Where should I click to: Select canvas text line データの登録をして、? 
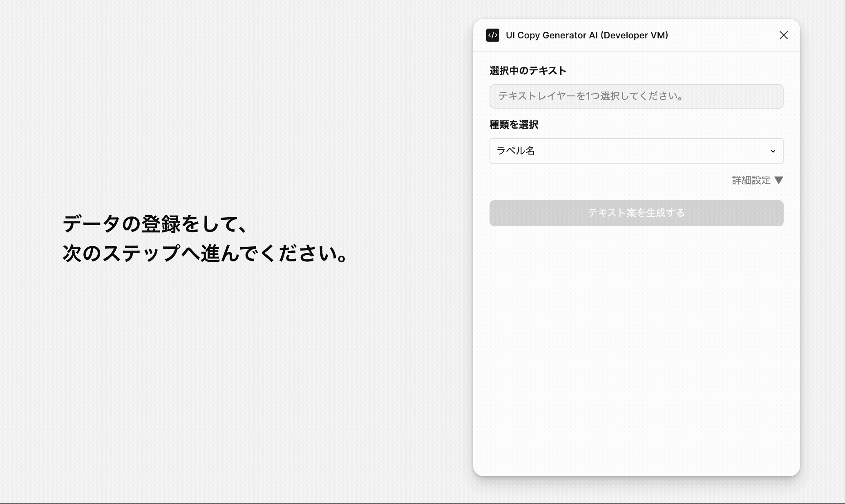[x=154, y=224]
